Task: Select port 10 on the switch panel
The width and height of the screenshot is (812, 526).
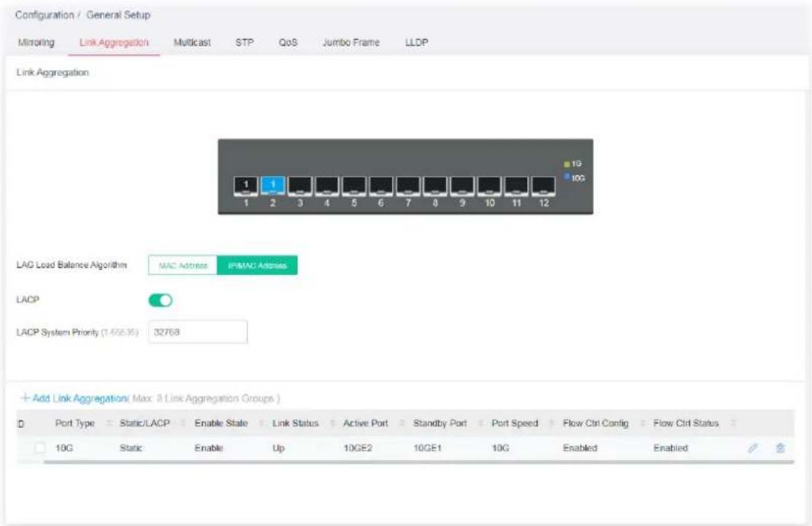Action: coord(489,186)
